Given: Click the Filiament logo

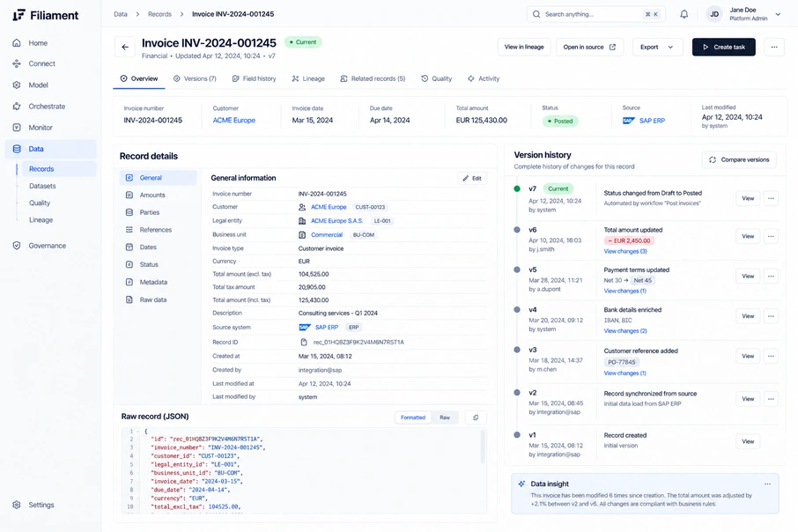Looking at the screenshot, I should pos(45,15).
